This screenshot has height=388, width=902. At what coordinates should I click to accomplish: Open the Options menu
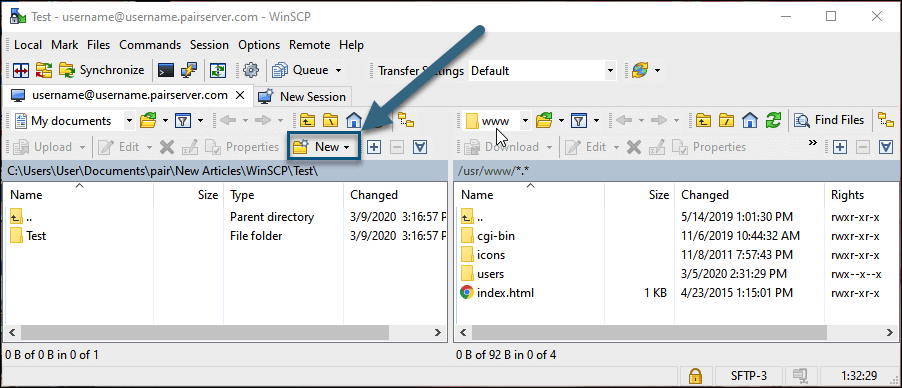pos(259,45)
